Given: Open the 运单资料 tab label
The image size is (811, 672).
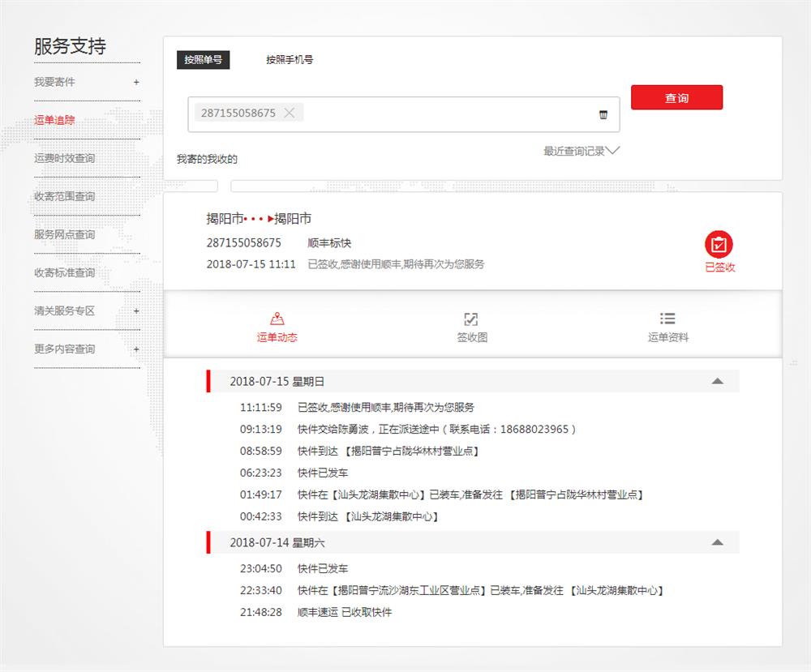Looking at the screenshot, I should pos(667,337).
